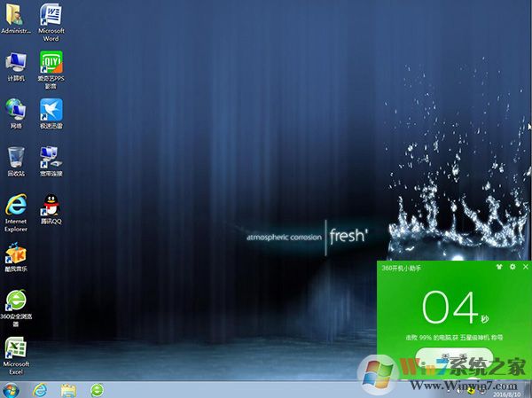The image size is (532, 398).
Task: Close the 360开机小助手 popup
Action: pyautogui.click(x=524, y=267)
